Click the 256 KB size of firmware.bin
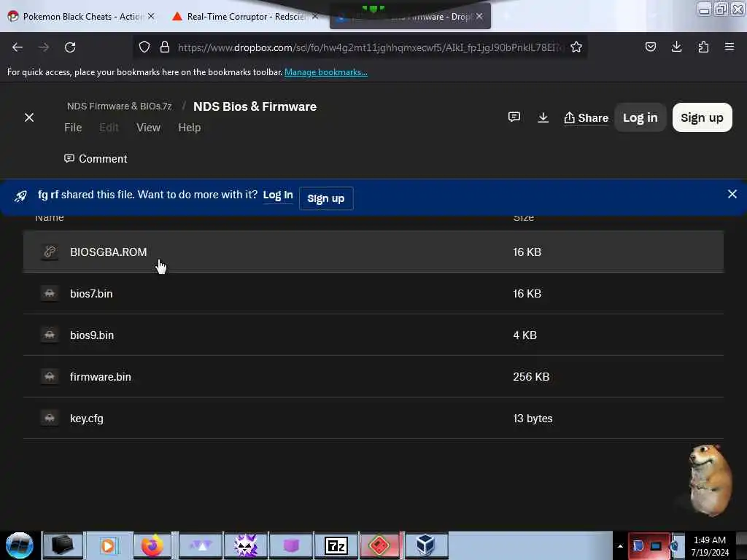Image resolution: width=747 pixels, height=560 pixels. point(531,377)
